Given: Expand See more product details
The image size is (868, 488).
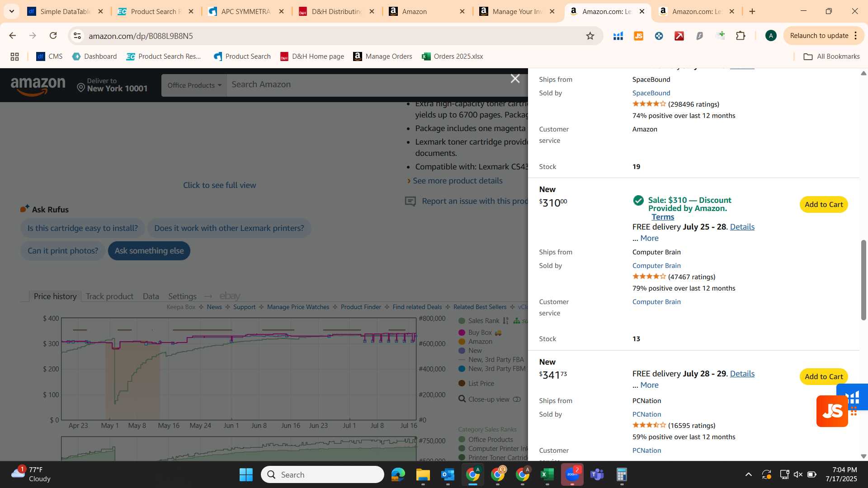Looking at the screenshot, I should (458, 181).
